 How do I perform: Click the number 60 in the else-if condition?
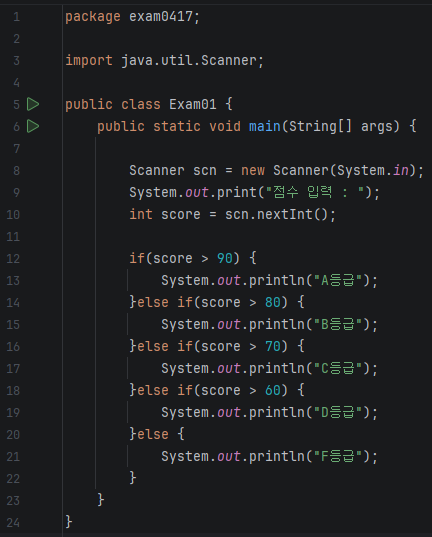tap(273, 390)
